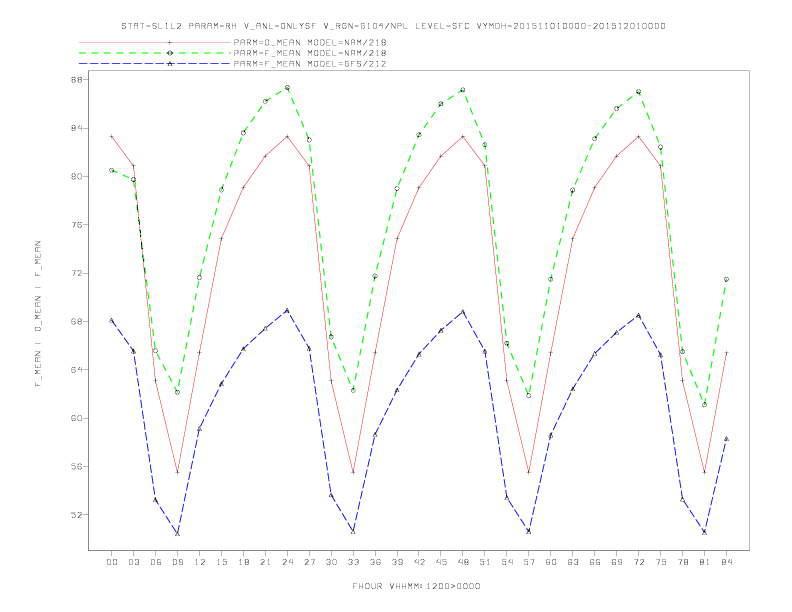
Task: Click x-axis forecast hour label 33
Action: coord(354,562)
